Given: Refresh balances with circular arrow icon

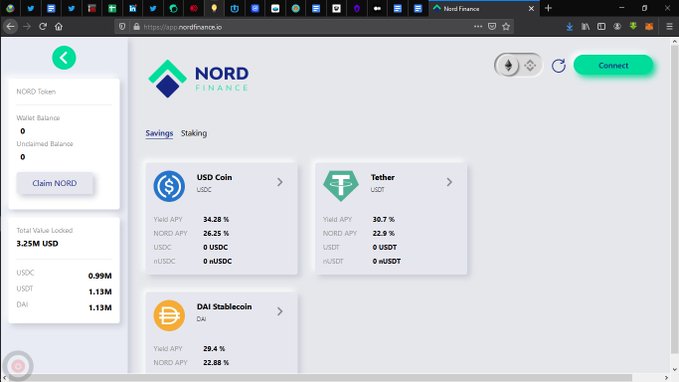Looking at the screenshot, I should click(x=559, y=65).
